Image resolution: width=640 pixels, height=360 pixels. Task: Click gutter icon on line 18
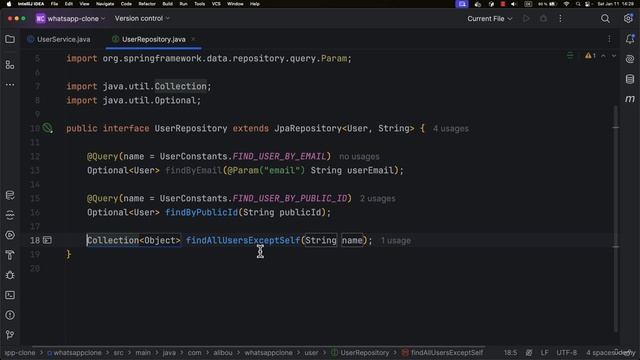(x=47, y=240)
